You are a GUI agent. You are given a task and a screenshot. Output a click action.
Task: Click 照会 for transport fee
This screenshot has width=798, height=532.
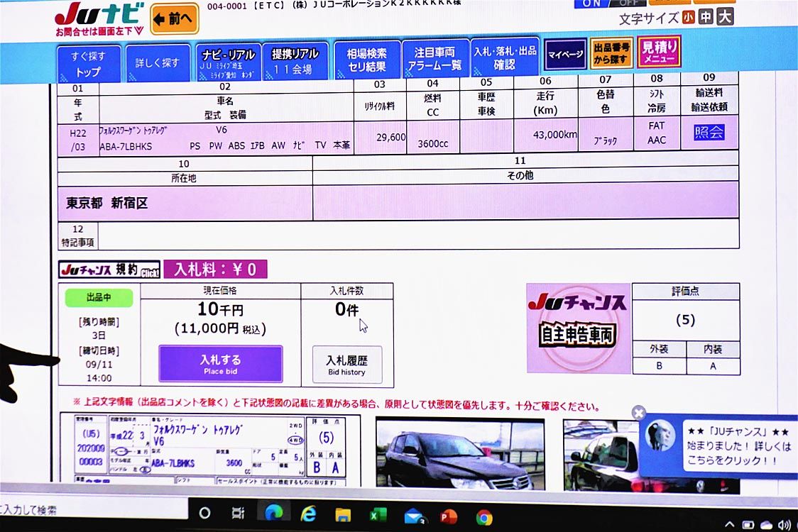709,133
